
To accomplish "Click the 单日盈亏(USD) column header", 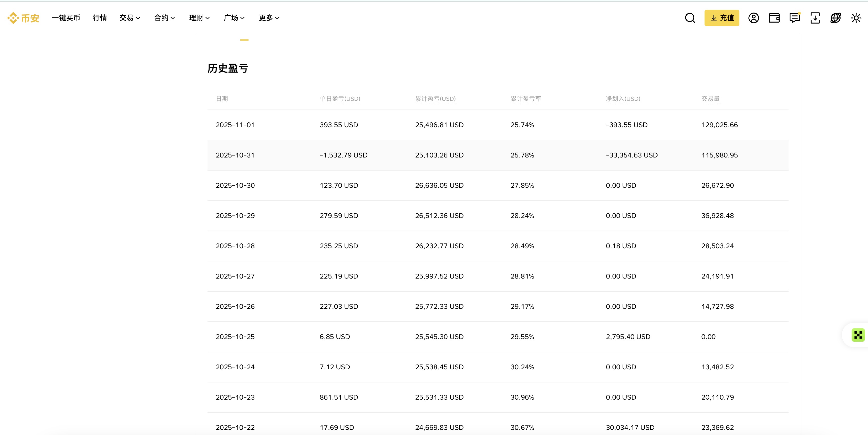I will tap(340, 99).
